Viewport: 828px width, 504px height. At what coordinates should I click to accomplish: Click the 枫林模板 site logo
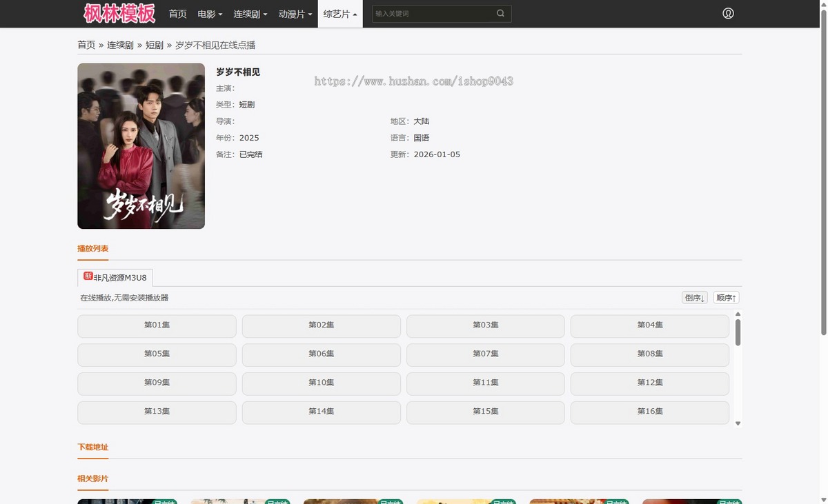(x=120, y=14)
